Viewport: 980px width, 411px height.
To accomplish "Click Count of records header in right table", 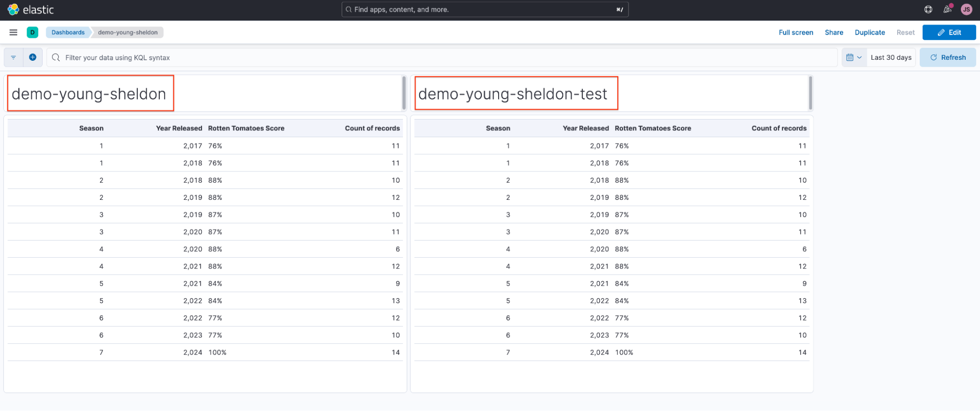I will (x=779, y=128).
